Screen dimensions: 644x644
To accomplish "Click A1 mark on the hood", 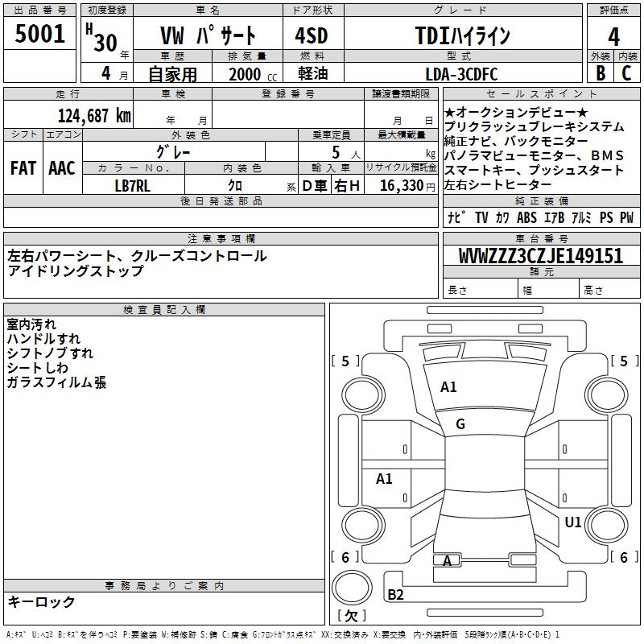I will point(448,387).
